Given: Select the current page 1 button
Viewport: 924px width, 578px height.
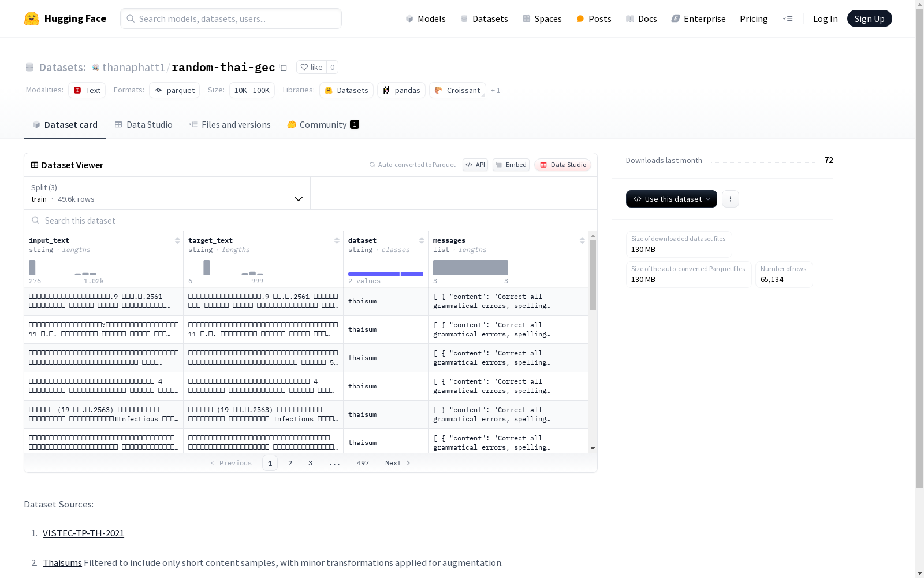Looking at the screenshot, I should tap(270, 463).
